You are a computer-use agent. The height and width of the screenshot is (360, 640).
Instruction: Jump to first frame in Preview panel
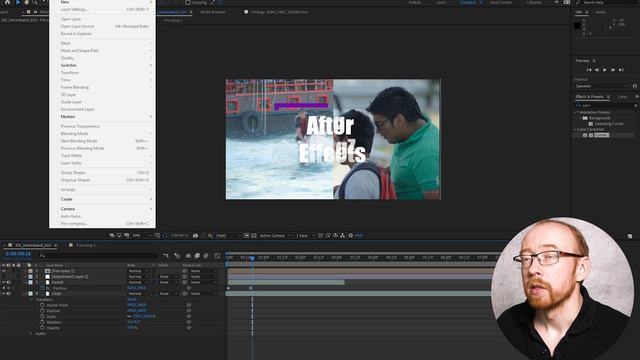coord(589,70)
